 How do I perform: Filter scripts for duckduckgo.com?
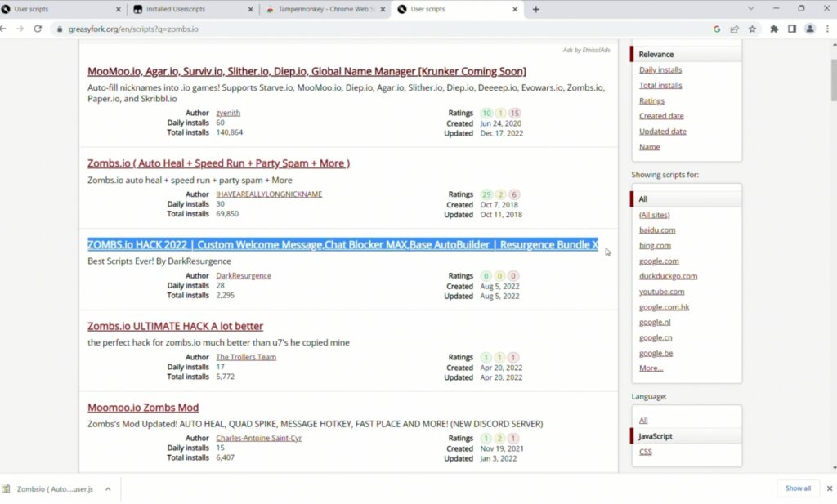(x=669, y=276)
